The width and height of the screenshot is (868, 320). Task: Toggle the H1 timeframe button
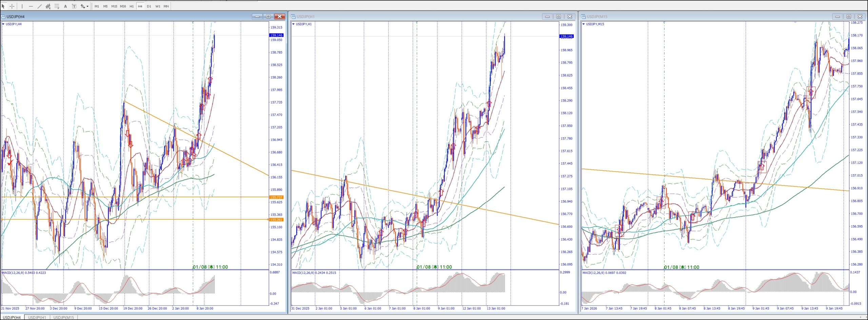[132, 6]
